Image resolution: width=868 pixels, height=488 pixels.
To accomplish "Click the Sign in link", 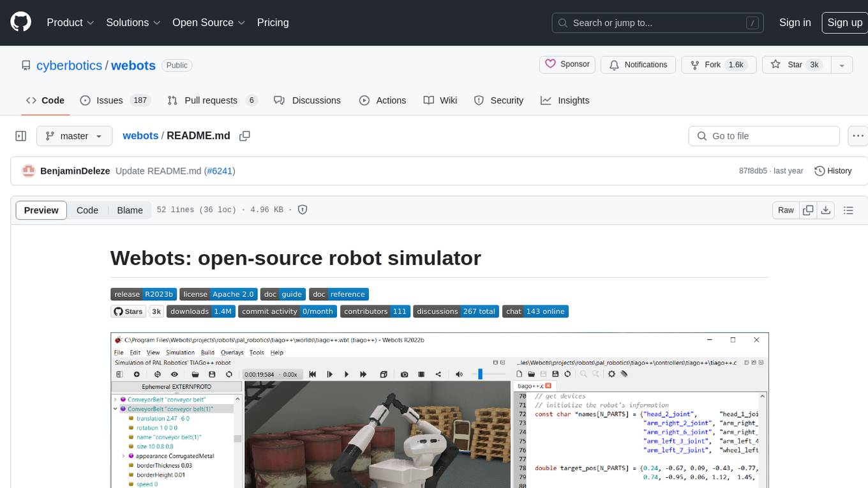I will coord(795,22).
